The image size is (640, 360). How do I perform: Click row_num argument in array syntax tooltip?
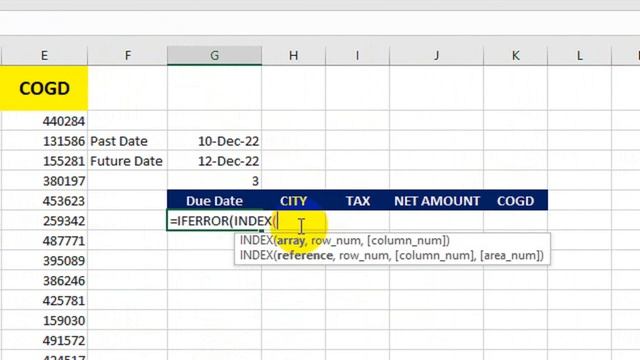pos(337,240)
